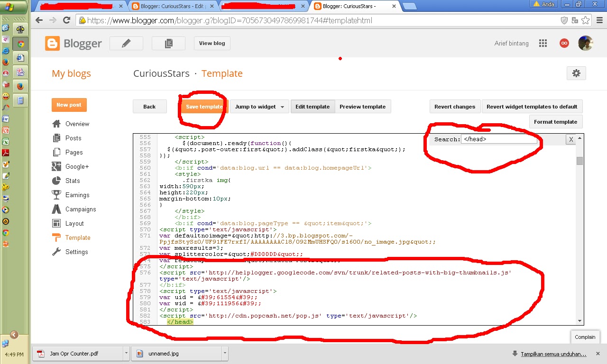Reload the page

coord(67,20)
